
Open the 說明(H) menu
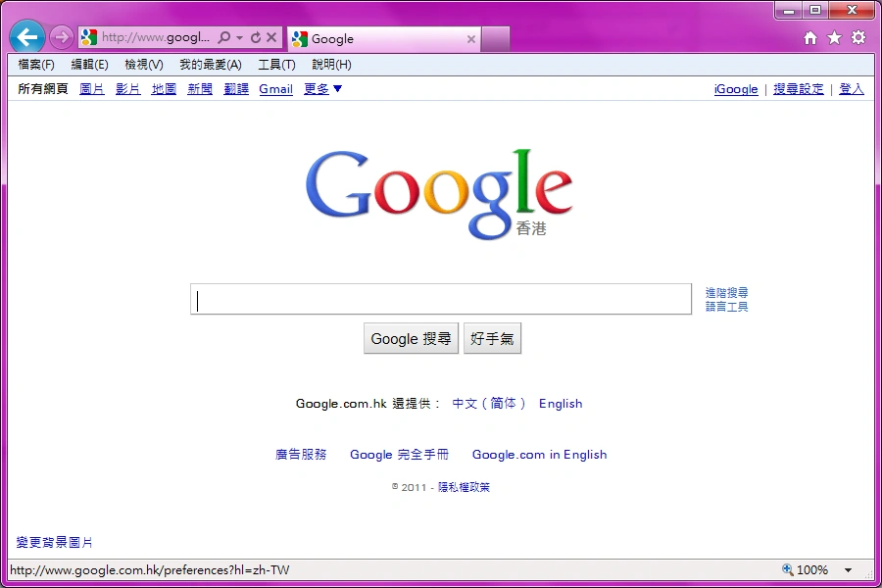[332, 65]
